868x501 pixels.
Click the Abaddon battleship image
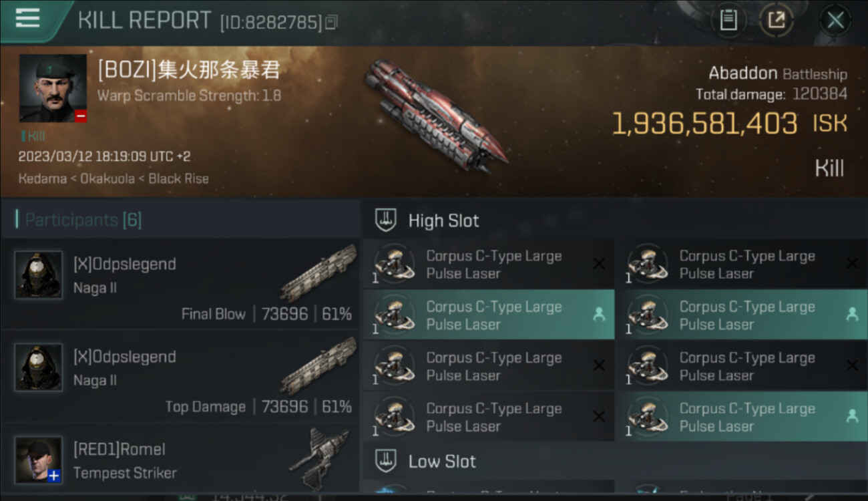(x=435, y=114)
